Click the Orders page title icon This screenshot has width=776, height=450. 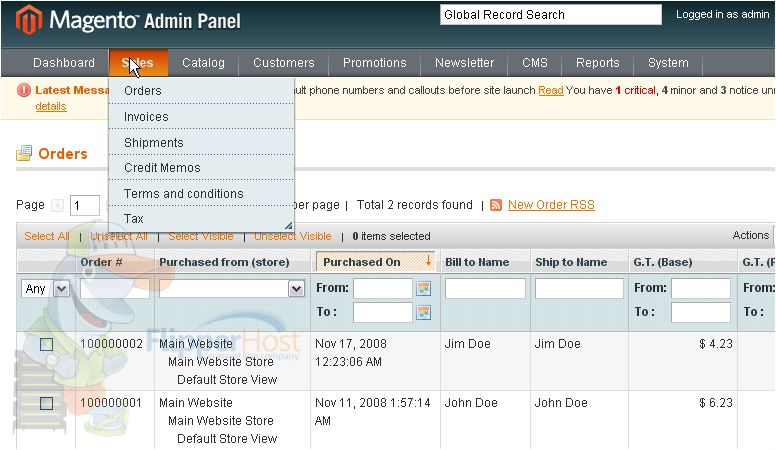tap(24, 153)
